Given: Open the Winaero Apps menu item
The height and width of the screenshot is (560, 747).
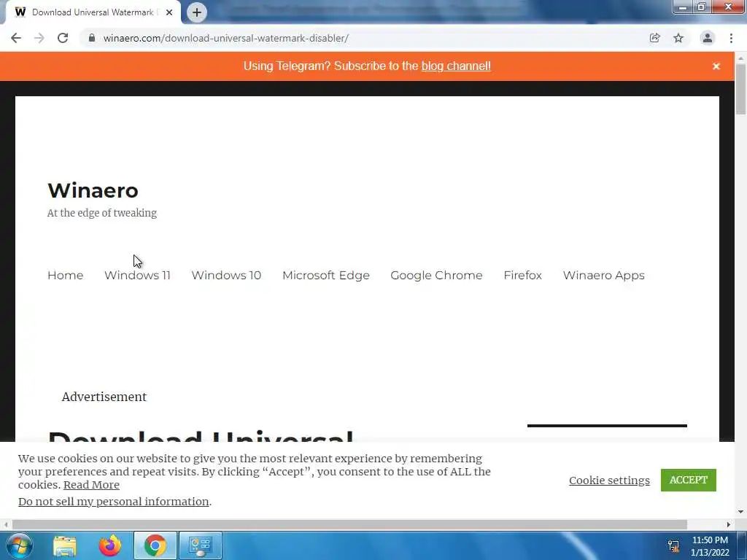Looking at the screenshot, I should coord(603,275).
